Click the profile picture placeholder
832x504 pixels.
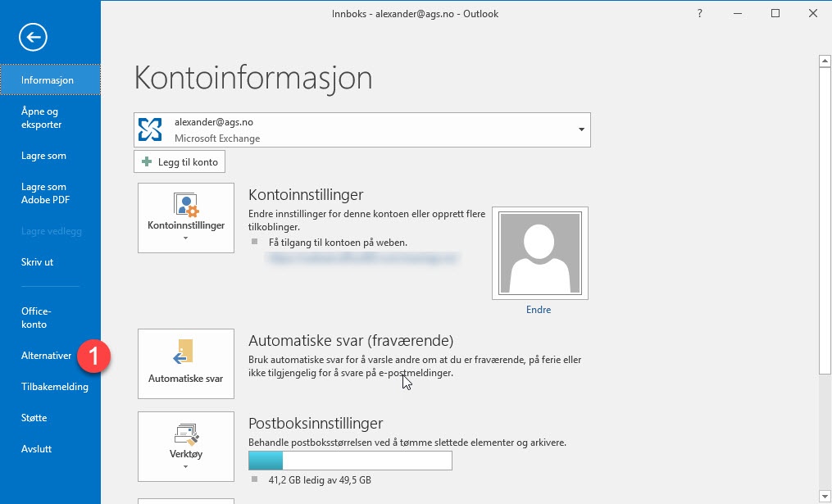pyautogui.click(x=539, y=253)
